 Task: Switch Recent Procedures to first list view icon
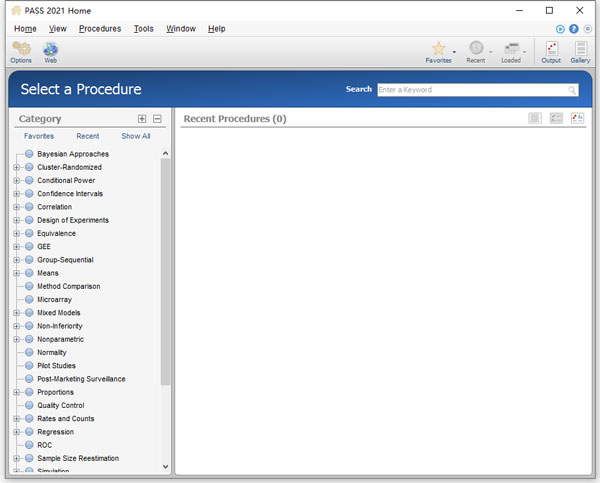535,119
